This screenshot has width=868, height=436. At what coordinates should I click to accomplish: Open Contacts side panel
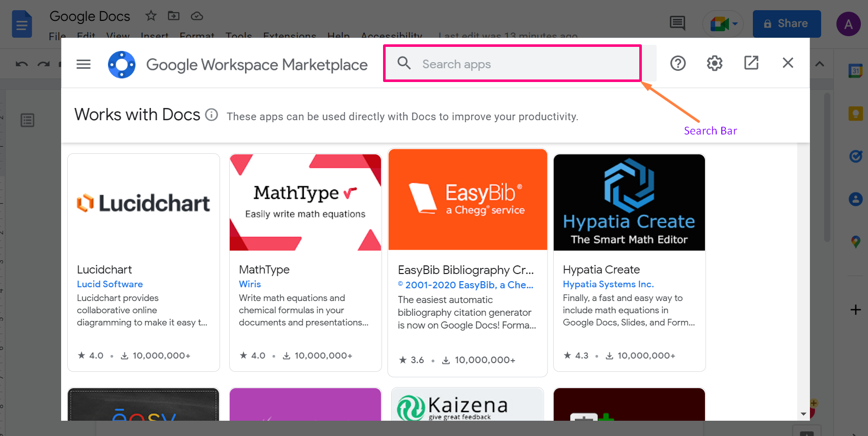click(856, 199)
